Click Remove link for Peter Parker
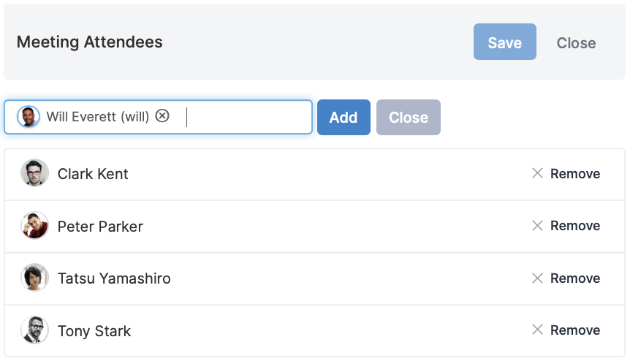 575,226
